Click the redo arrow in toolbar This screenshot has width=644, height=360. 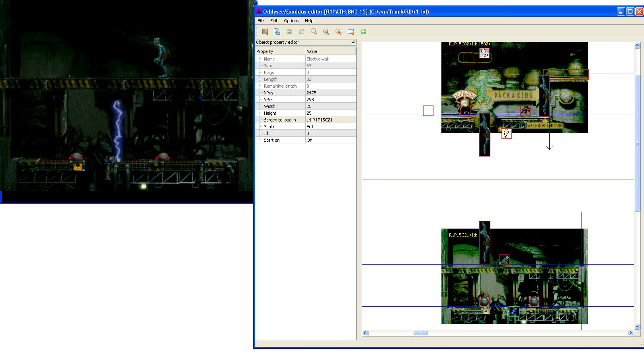tap(302, 32)
